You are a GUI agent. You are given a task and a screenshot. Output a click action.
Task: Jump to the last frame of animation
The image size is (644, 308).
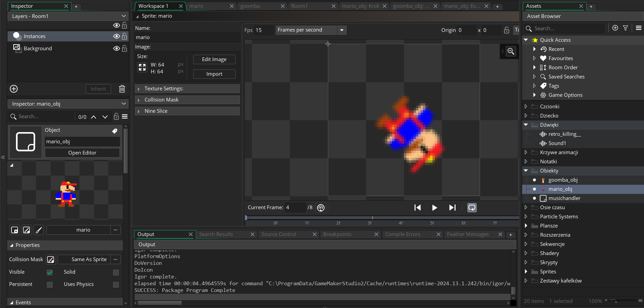click(452, 207)
